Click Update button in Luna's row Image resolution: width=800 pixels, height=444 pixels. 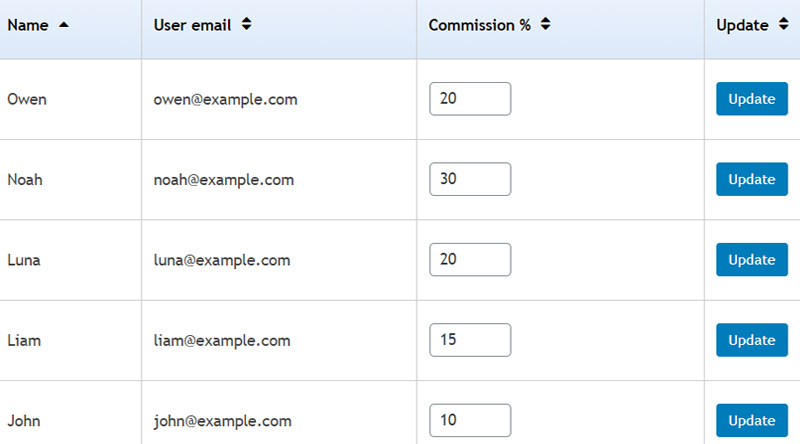752,260
